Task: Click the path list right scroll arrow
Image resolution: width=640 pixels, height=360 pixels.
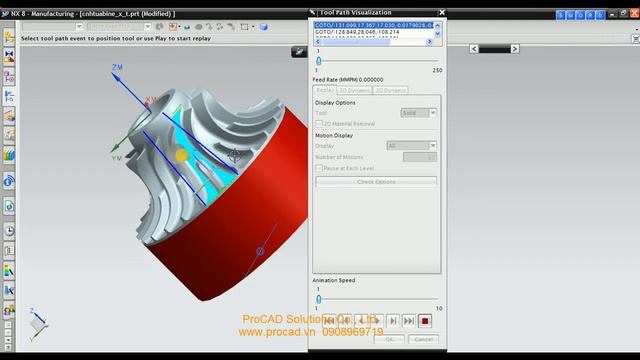Action: coord(429,42)
